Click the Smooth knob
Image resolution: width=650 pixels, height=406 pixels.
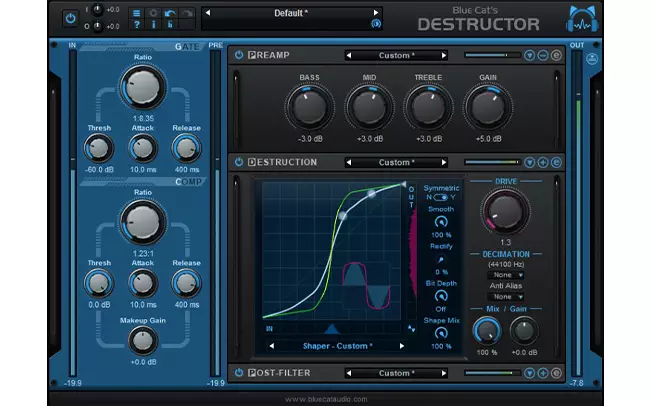(x=441, y=222)
